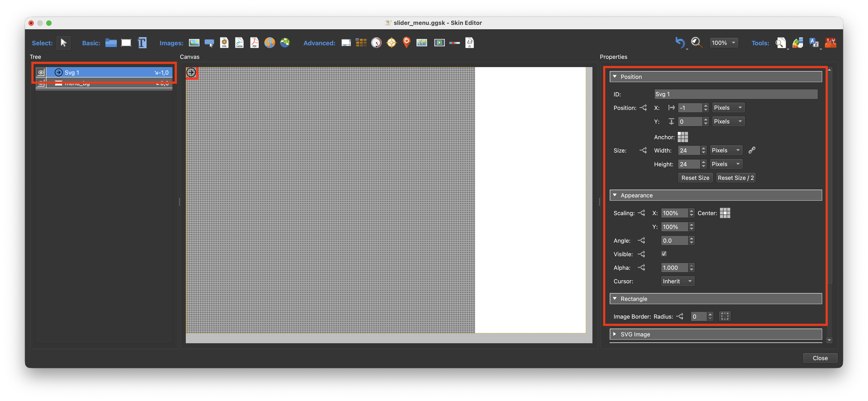This screenshot has height=401, width=868.
Task: Toggle the width-height aspect ratio link
Action: (x=752, y=150)
